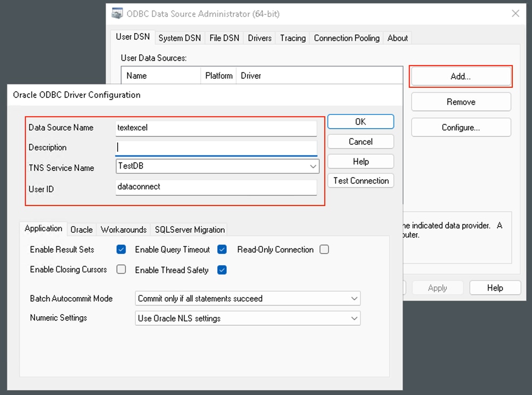This screenshot has height=395, width=532.
Task: Click the Data Source Name field
Action: [x=216, y=128]
